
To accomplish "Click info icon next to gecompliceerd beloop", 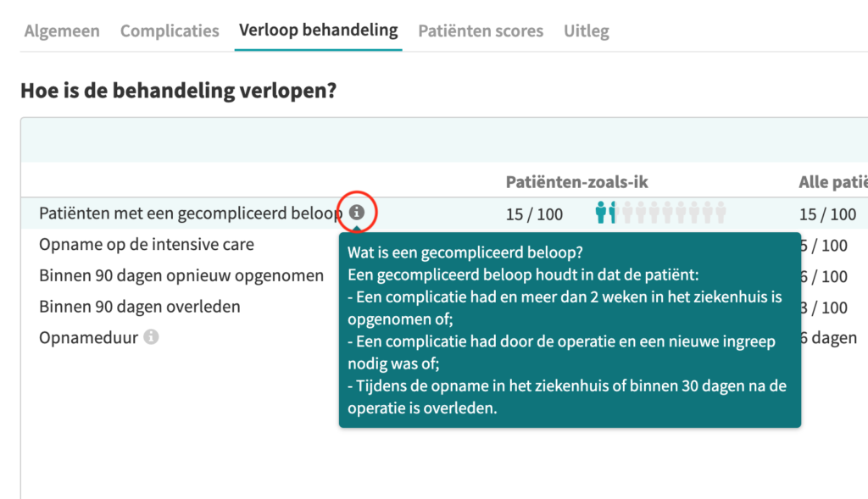I will [357, 212].
